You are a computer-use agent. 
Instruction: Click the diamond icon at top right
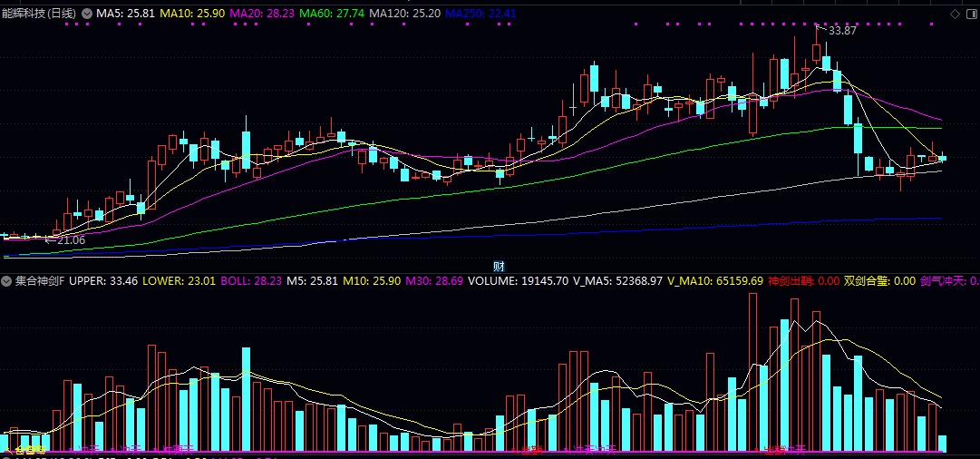(955, 13)
